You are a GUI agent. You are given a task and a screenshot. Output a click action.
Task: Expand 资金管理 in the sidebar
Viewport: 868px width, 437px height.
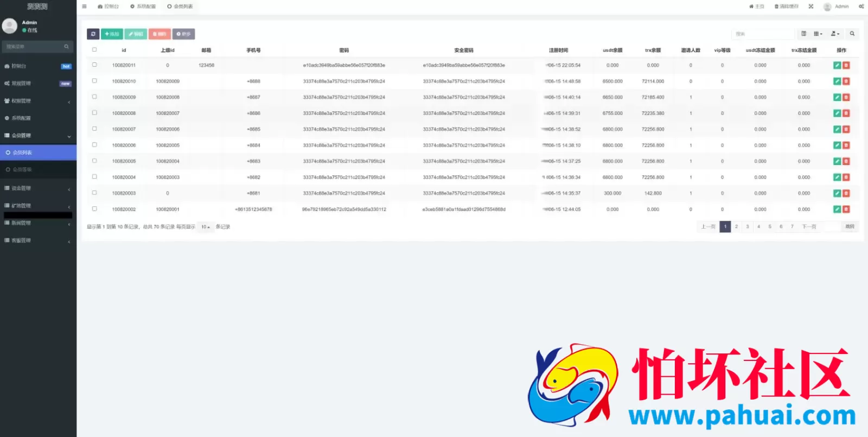38,188
